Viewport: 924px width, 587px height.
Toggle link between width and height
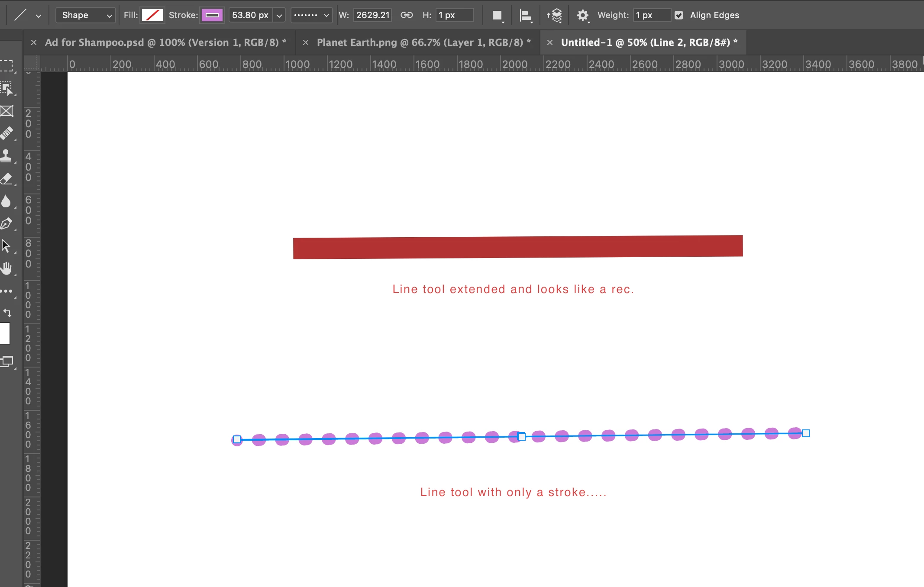point(407,15)
